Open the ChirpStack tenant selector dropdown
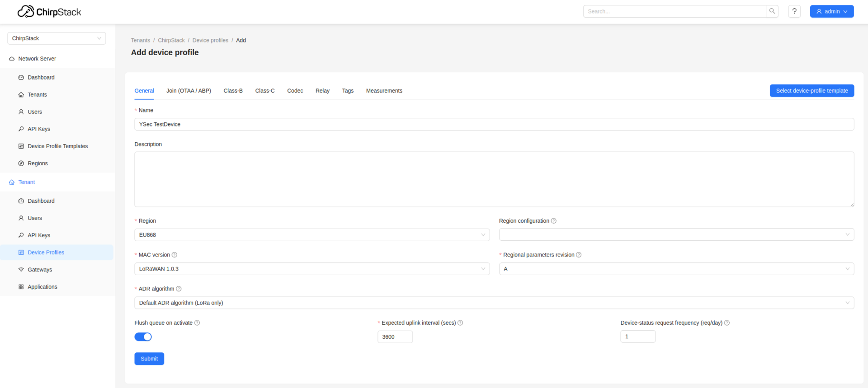The width and height of the screenshot is (868, 388). 57,38
